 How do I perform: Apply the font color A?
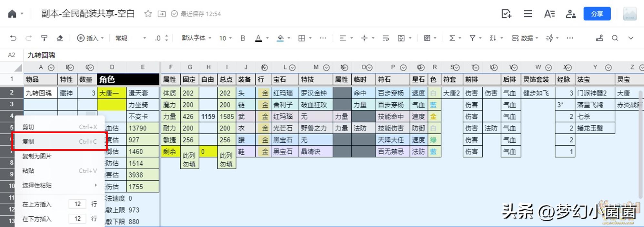click(258, 38)
